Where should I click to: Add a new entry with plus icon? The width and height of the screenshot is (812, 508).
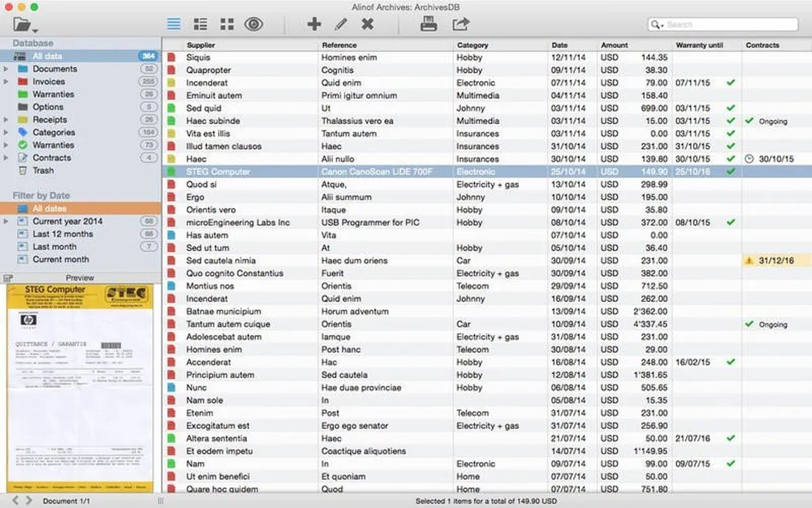tap(314, 24)
